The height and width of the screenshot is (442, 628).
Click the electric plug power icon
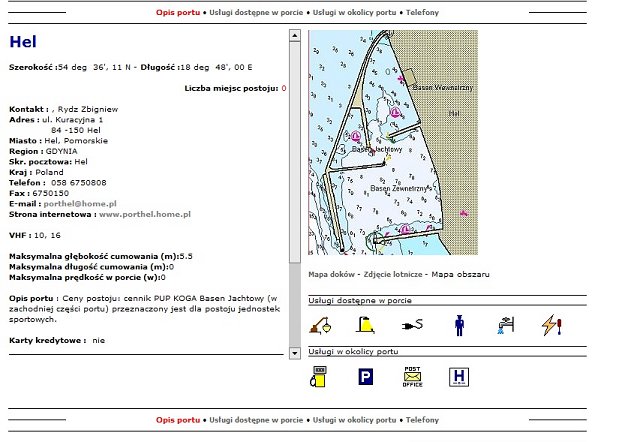point(412,324)
